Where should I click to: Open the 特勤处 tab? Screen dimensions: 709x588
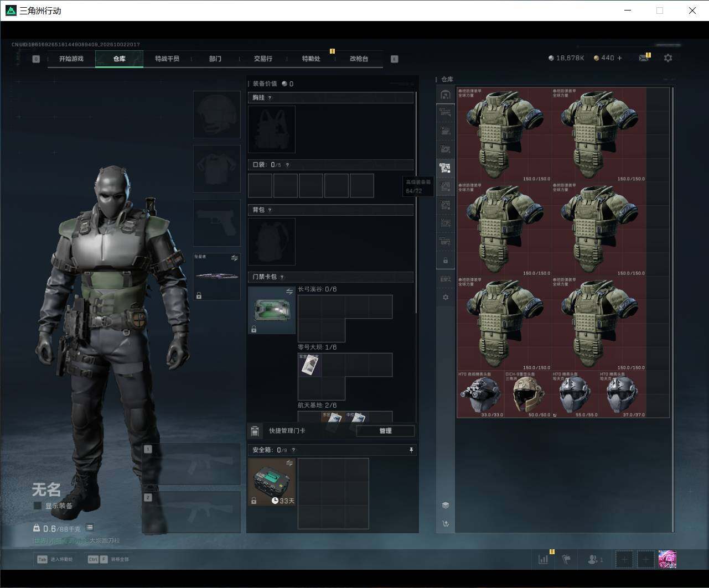pos(311,59)
